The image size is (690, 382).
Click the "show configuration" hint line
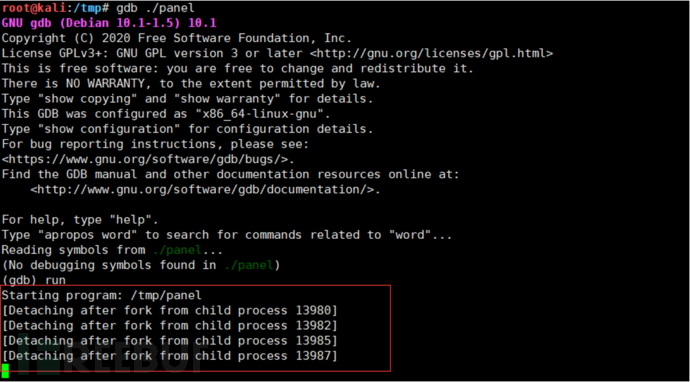[187, 129]
